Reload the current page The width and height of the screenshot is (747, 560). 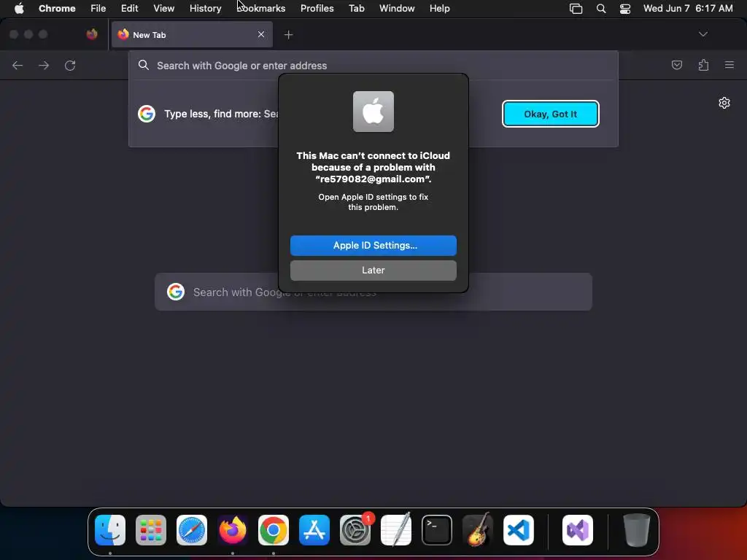[70, 65]
